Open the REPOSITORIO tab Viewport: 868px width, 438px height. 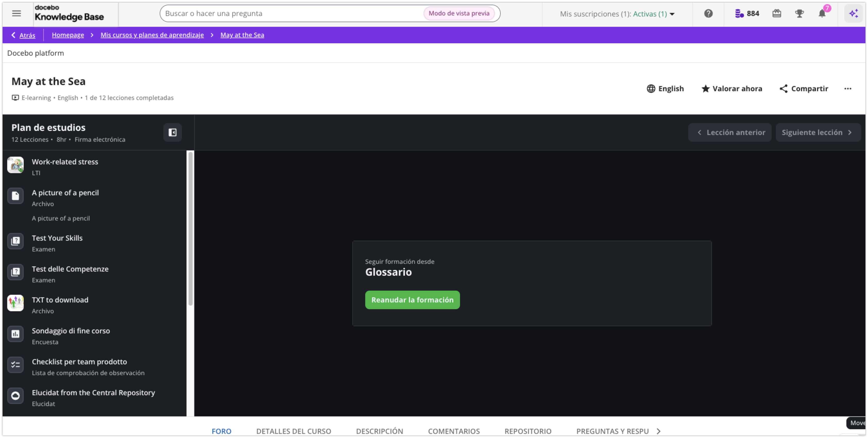528,431
